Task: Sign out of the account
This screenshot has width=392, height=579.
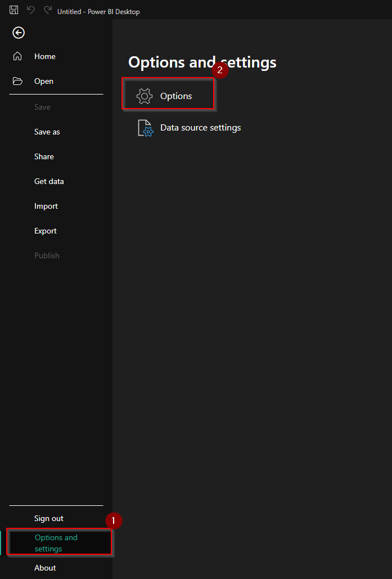Action: click(49, 518)
